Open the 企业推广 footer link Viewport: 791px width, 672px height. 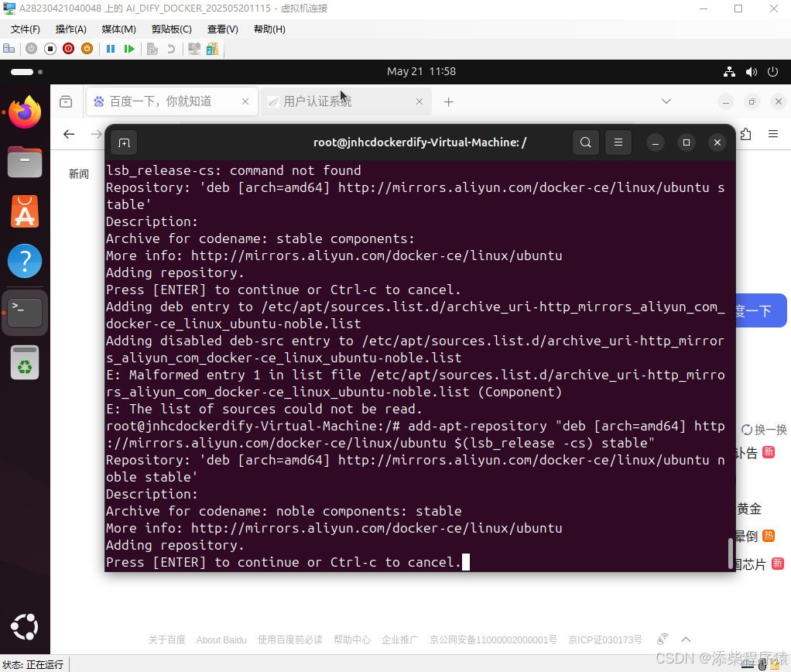click(x=399, y=639)
